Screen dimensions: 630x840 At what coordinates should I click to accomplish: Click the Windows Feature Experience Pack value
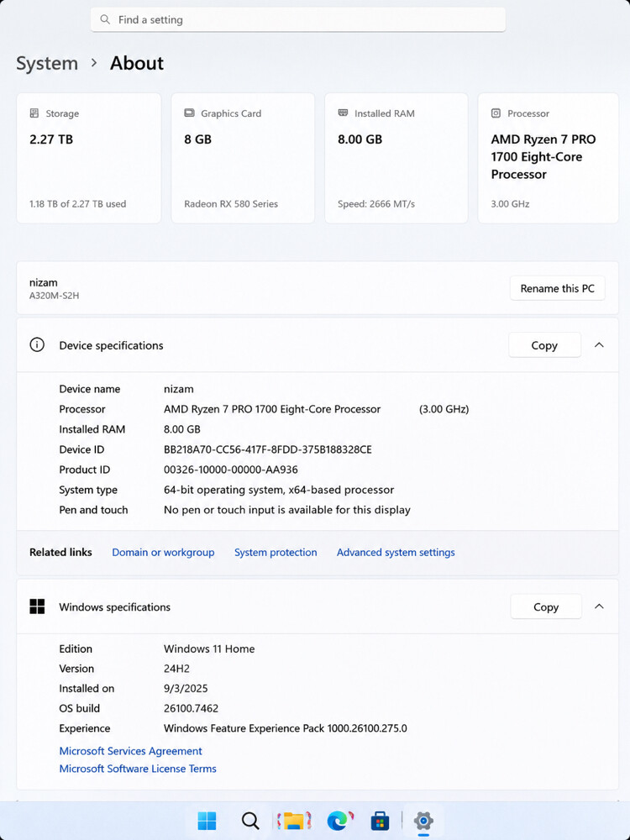pos(285,728)
